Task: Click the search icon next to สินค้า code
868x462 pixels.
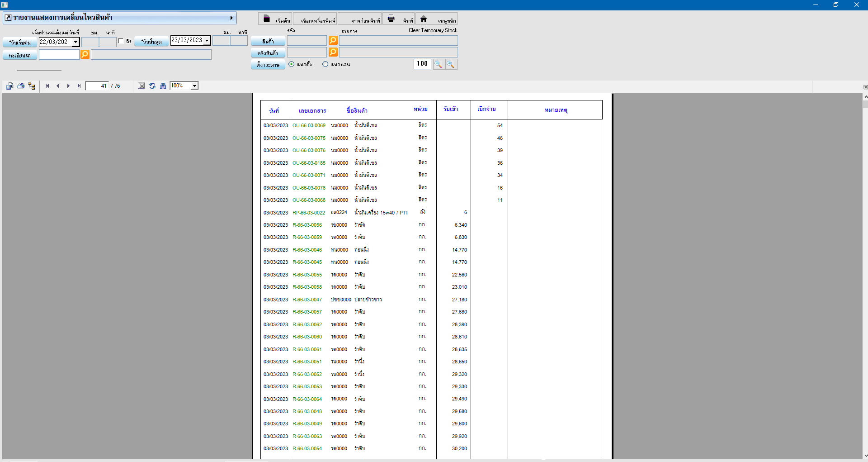Action: tap(333, 41)
